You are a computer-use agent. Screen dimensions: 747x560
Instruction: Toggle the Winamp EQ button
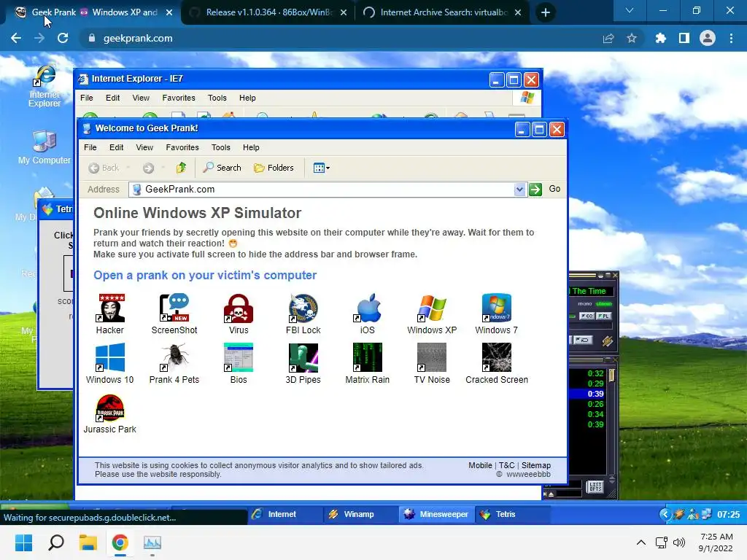tap(587, 316)
